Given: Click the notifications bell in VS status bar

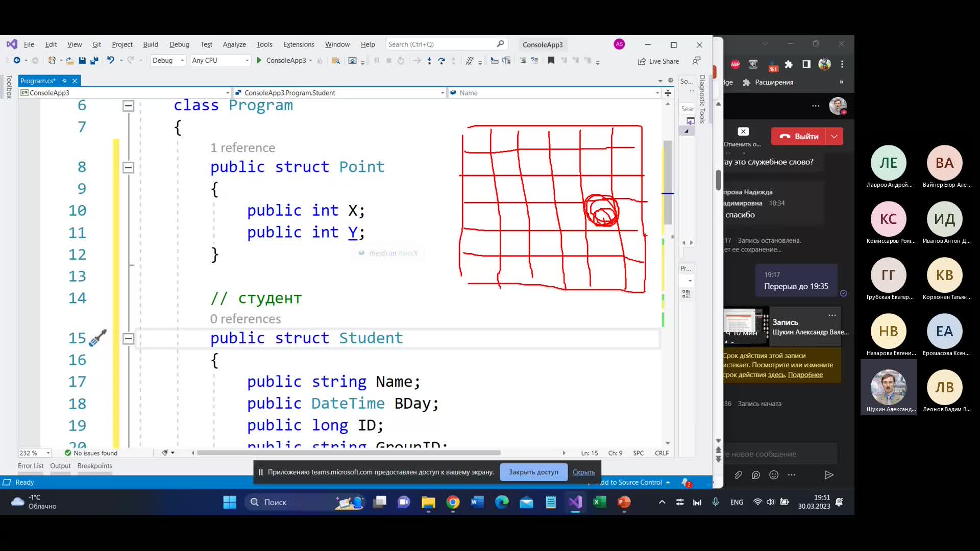Looking at the screenshot, I should click(x=685, y=482).
